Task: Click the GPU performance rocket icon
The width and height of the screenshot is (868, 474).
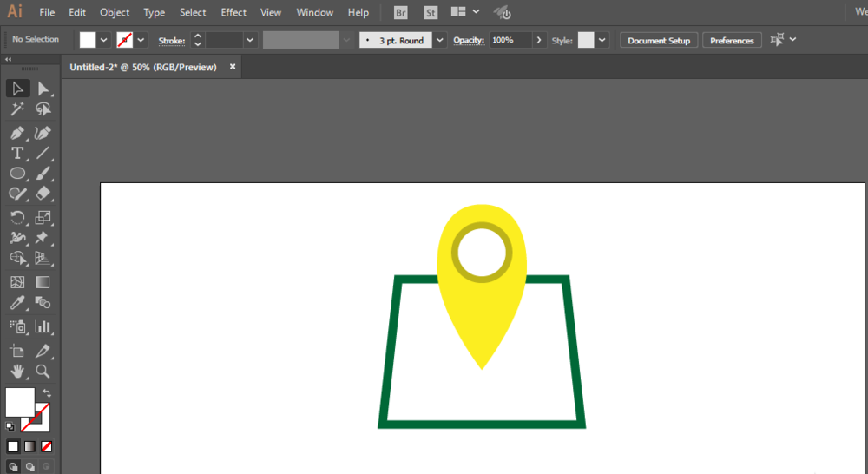Action: point(503,13)
